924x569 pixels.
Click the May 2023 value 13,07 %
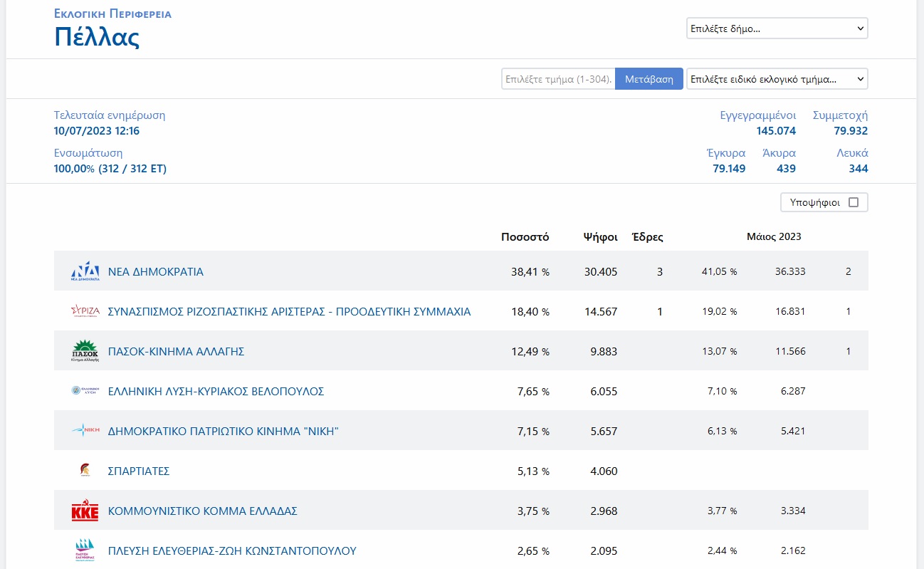[x=720, y=352]
